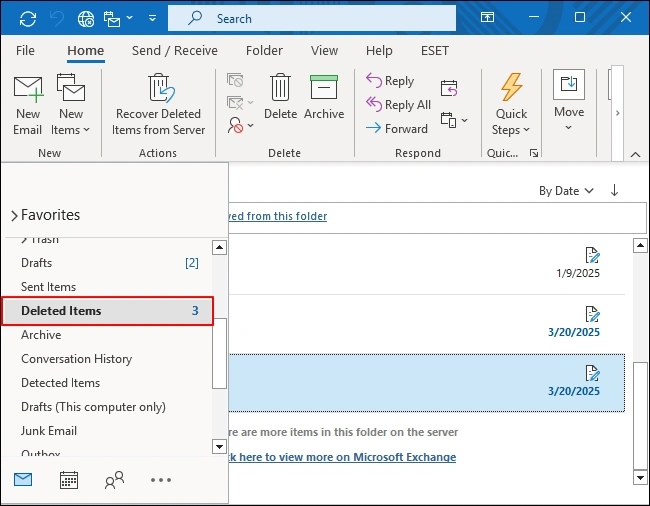Click message list scroll up arrow

tap(640, 246)
